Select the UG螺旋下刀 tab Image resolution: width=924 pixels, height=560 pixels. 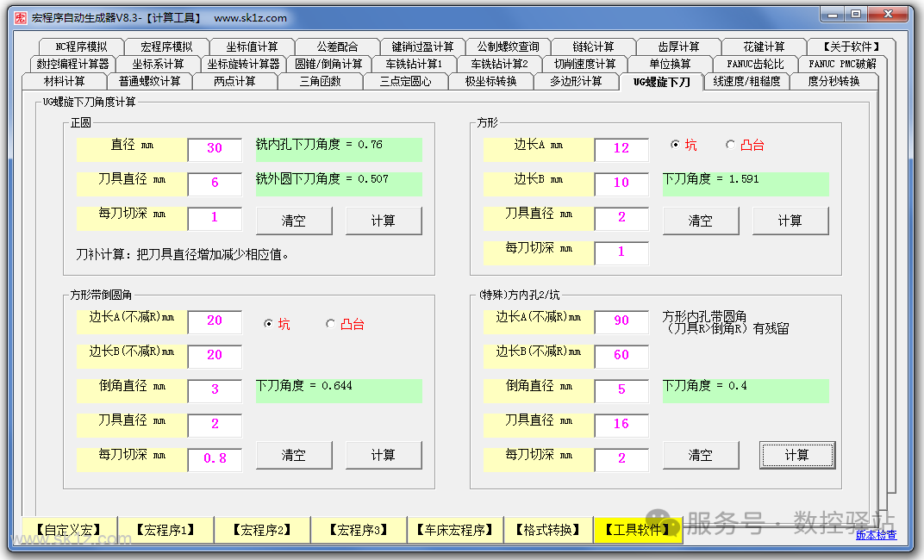click(x=662, y=82)
